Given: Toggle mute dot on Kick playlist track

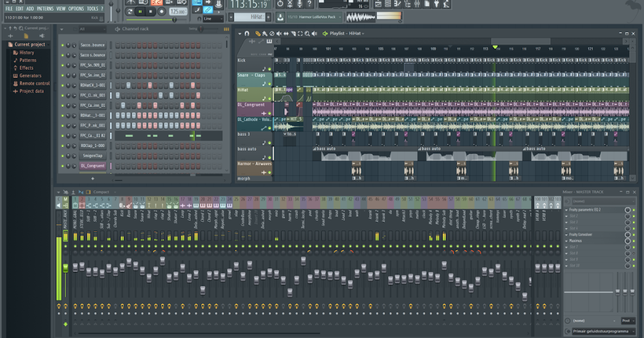Looking at the screenshot, I should pyautogui.click(x=270, y=69).
